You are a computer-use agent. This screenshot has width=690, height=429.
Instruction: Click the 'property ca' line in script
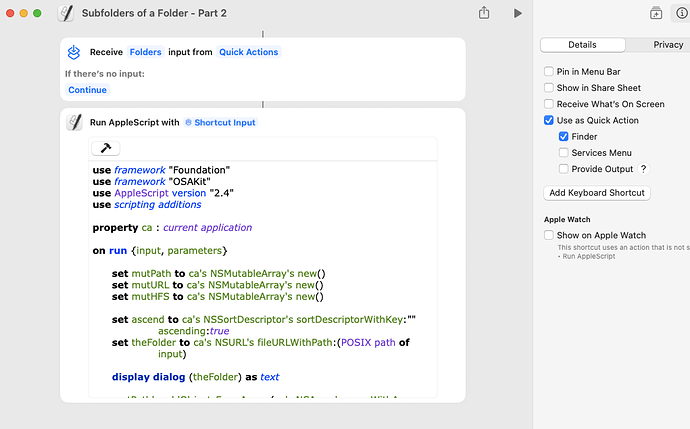click(x=172, y=227)
